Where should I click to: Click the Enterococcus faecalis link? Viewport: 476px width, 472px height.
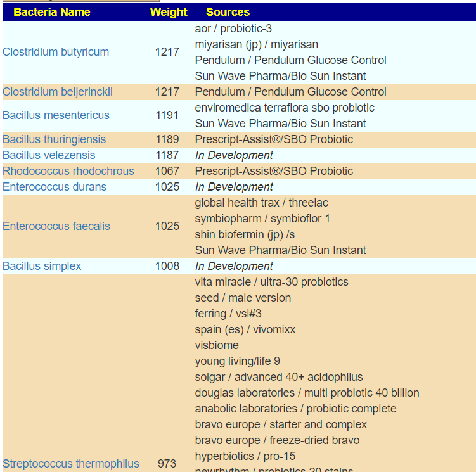[x=56, y=226]
